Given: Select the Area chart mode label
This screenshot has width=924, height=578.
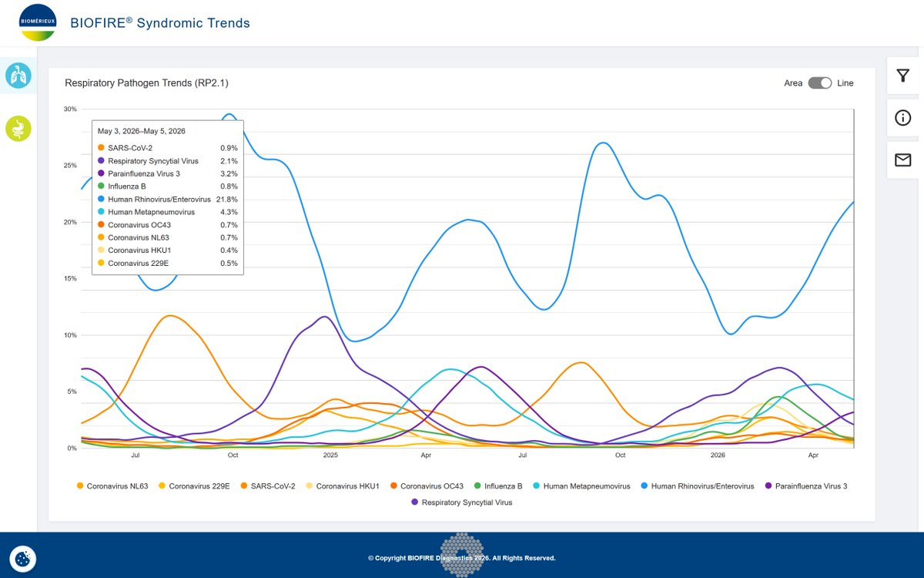Looking at the screenshot, I should (x=793, y=83).
